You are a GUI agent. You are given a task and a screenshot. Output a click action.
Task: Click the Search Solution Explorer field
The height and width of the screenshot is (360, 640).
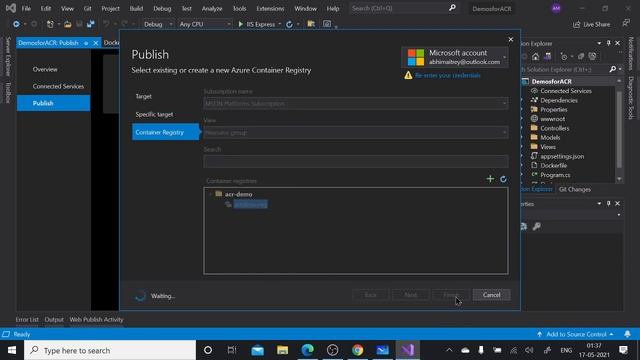click(x=565, y=69)
